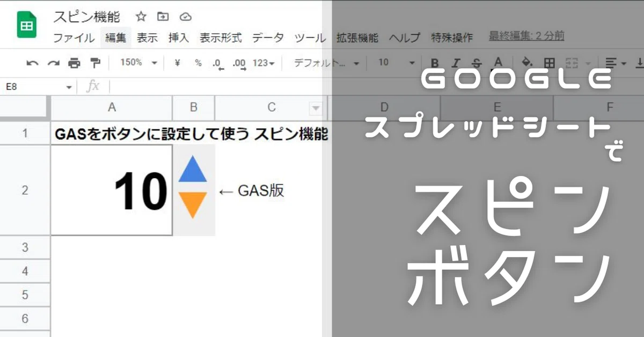Move document with the folder icon
Viewport: 644px width, 337px height.
tap(163, 17)
